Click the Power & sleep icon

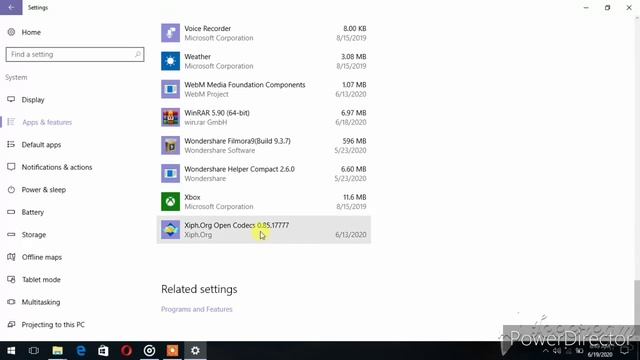coord(11,189)
